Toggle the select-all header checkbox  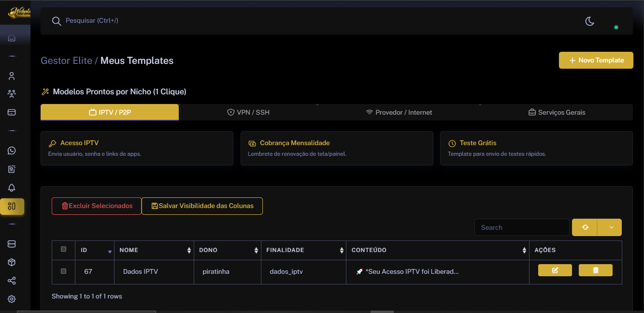(63, 250)
